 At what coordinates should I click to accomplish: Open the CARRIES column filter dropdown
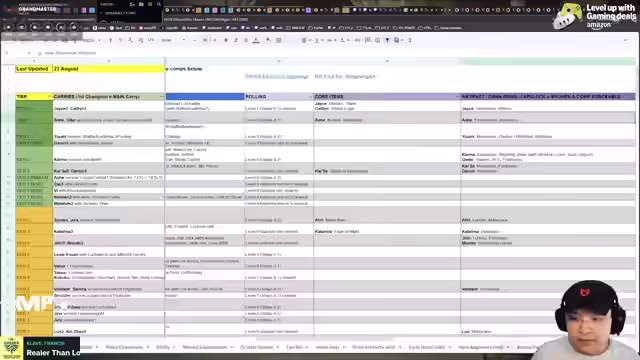pyautogui.click(x=161, y=97)
